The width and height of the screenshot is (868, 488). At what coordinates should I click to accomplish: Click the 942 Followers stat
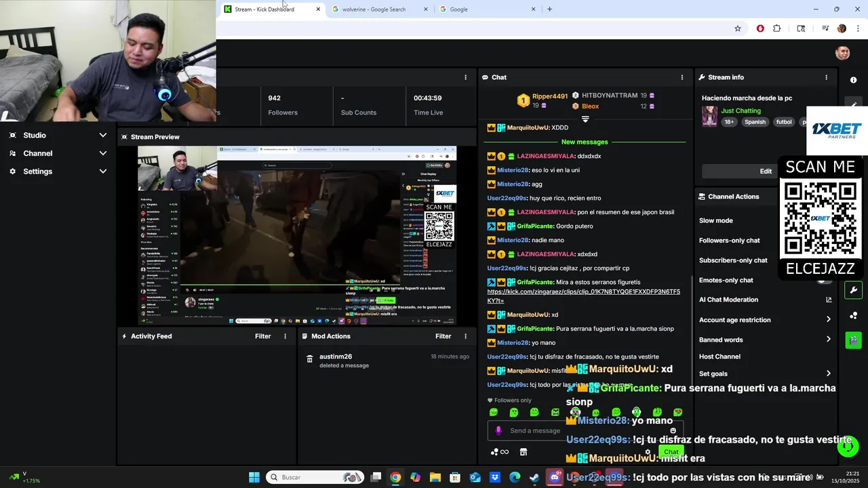(x=283, y=105)
